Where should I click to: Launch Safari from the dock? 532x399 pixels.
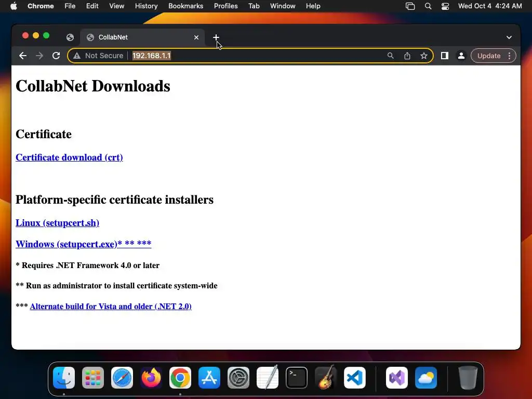click(x=122, y=378)
